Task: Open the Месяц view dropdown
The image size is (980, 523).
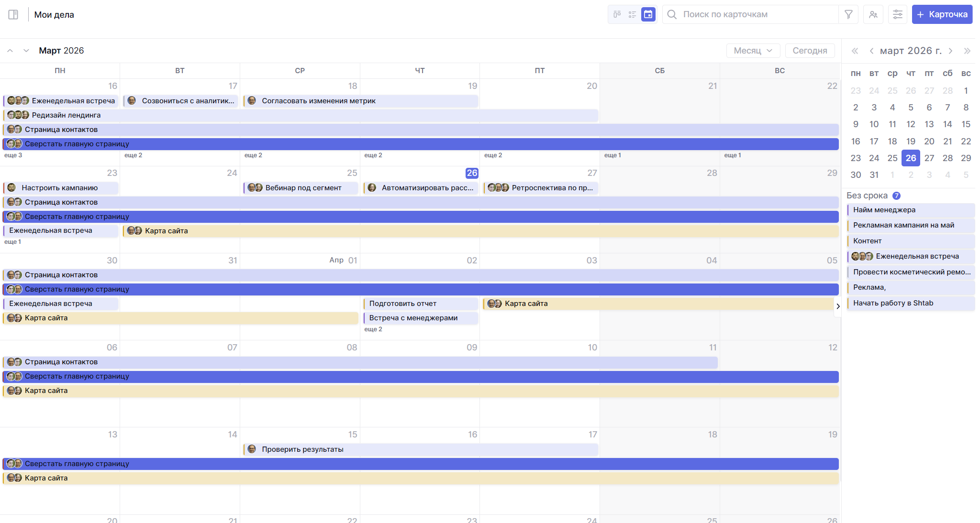Action: [x=753, y=51]
